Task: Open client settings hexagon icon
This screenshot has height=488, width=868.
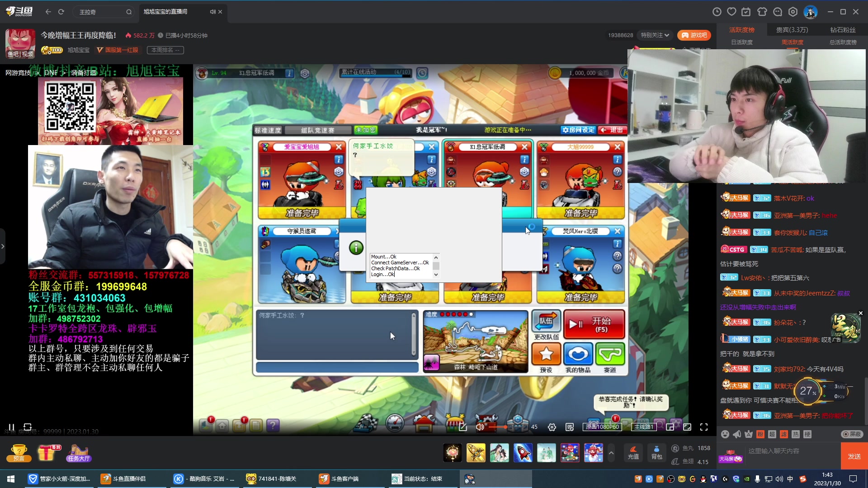Action: (x=793, y=12)
